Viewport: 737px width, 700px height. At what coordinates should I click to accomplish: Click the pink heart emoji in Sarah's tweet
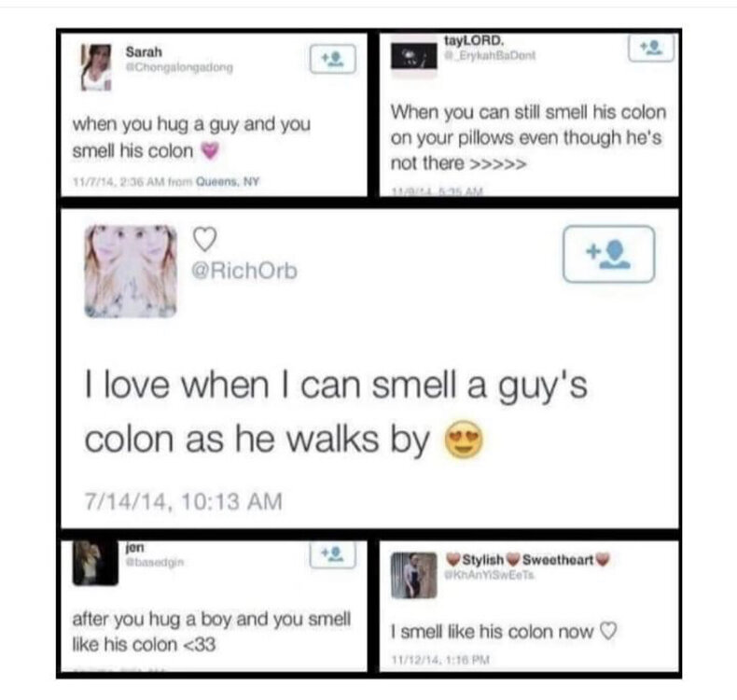[210, 151]
